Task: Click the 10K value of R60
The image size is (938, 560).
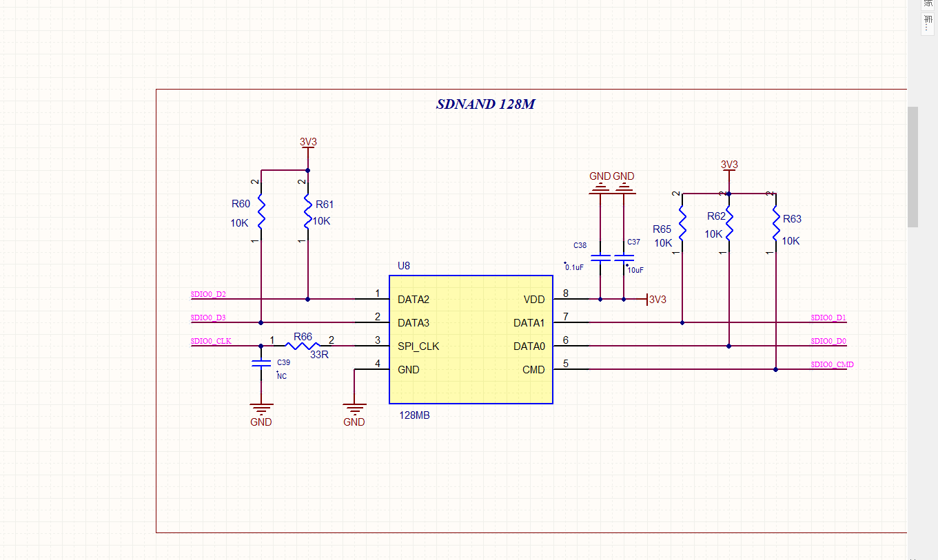Action: [x=239, y=223]
